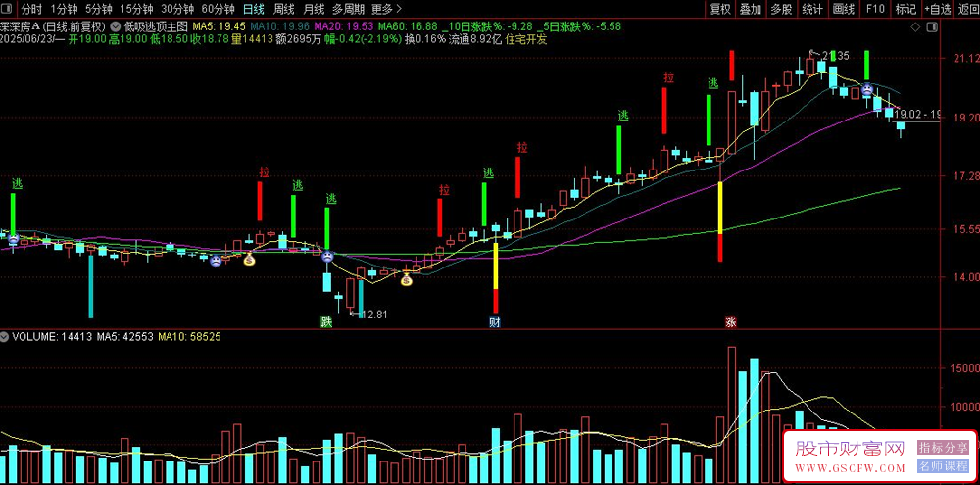The width and height of the screenshot is (980, 485).
Task: Open the 多周期 multi-period view
Action: coord(348,9)
